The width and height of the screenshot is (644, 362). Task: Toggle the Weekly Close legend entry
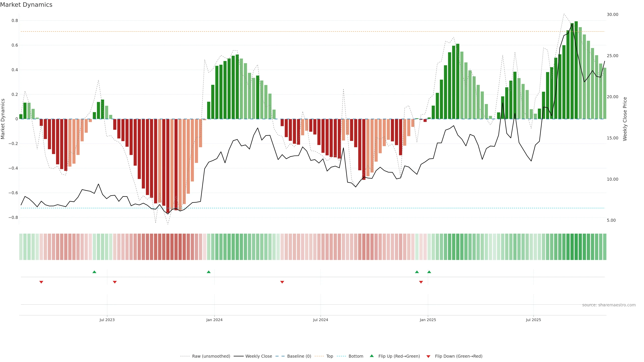[258, 356]
